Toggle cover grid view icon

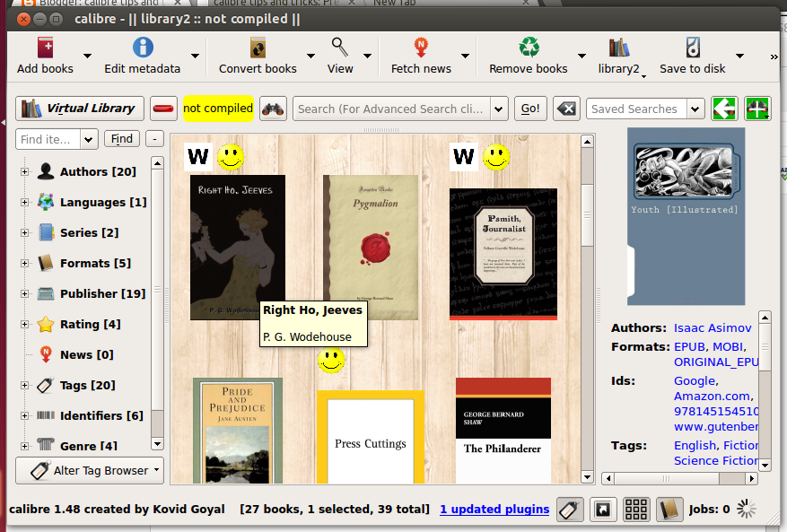tap(636, 510)
